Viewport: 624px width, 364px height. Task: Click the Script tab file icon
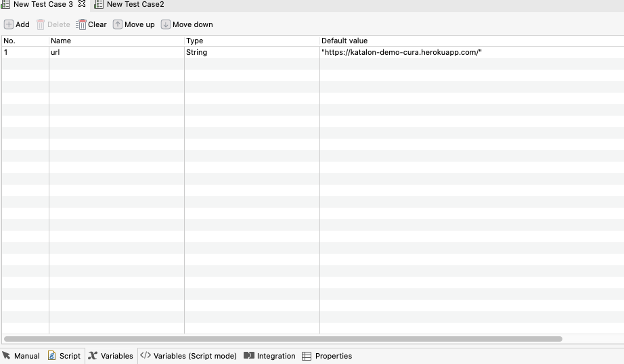click(x=51, y=355)
